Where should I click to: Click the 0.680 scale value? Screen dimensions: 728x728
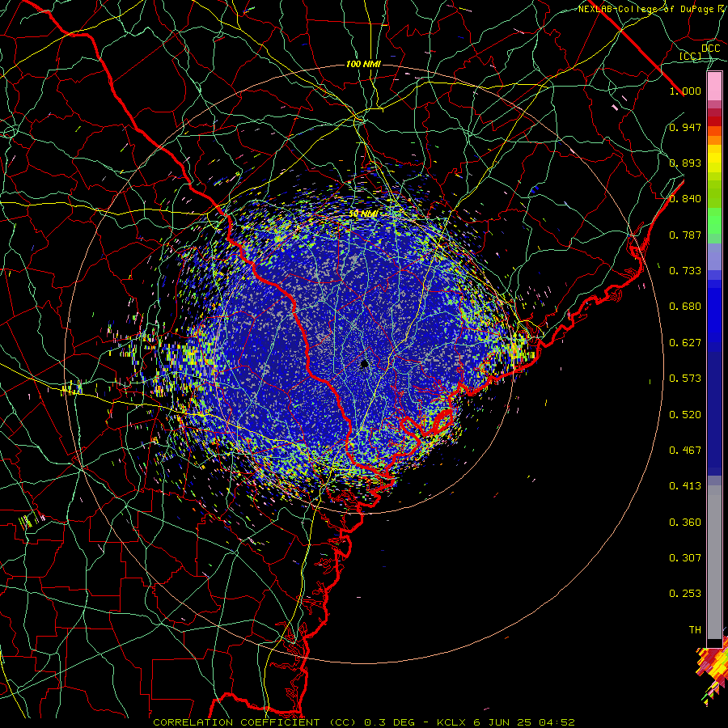coord(685,307)
